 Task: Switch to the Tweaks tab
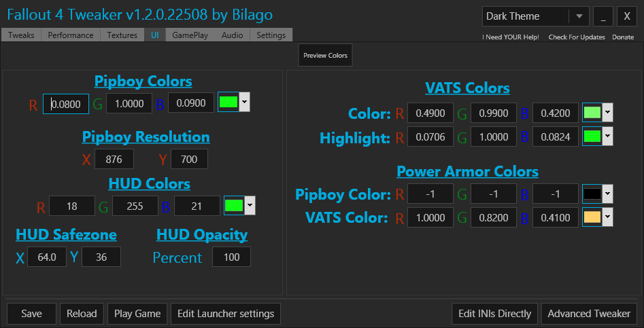21,35
